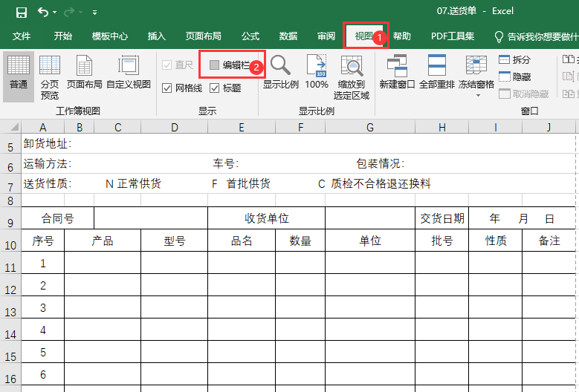Click cell with sequence number 3
Image resolution: width=579 pixels, height=392 pixels.
(43, 307)
